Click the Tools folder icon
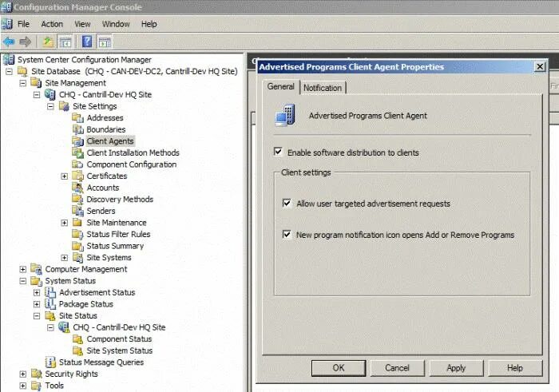Screen dimensions: 559x392 36,386
